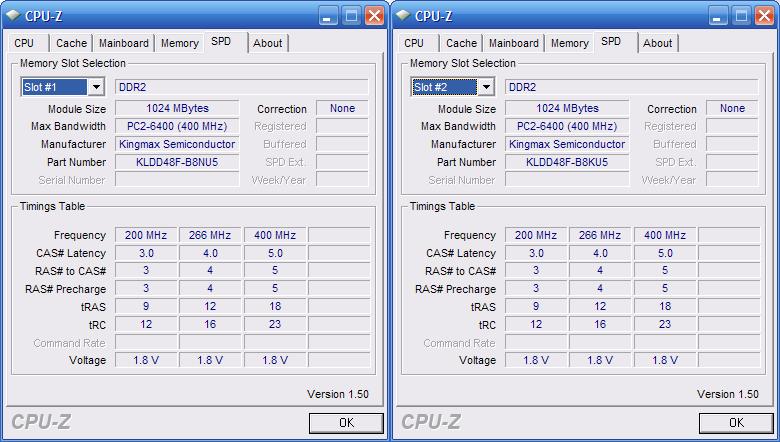Click 266 MHz frequency cell in Slot #1 window
The width and height of the screenshot is (780, 442).
210,235
